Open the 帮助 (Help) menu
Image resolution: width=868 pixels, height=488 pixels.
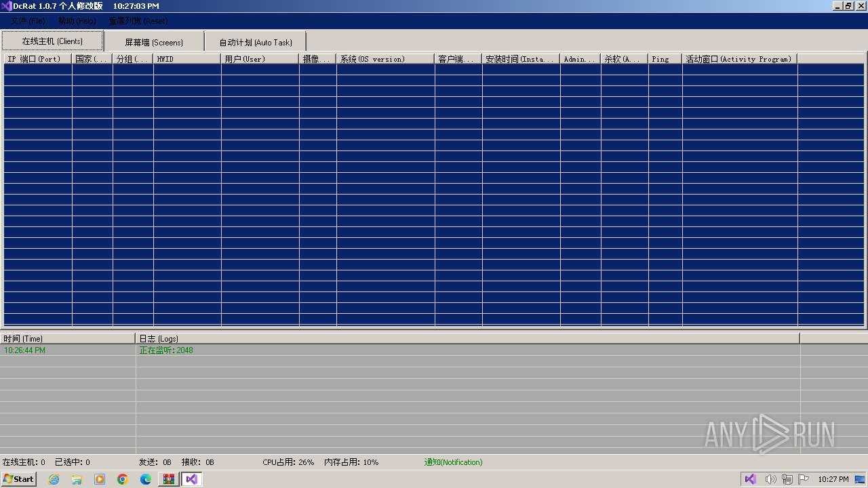(77, 21)
